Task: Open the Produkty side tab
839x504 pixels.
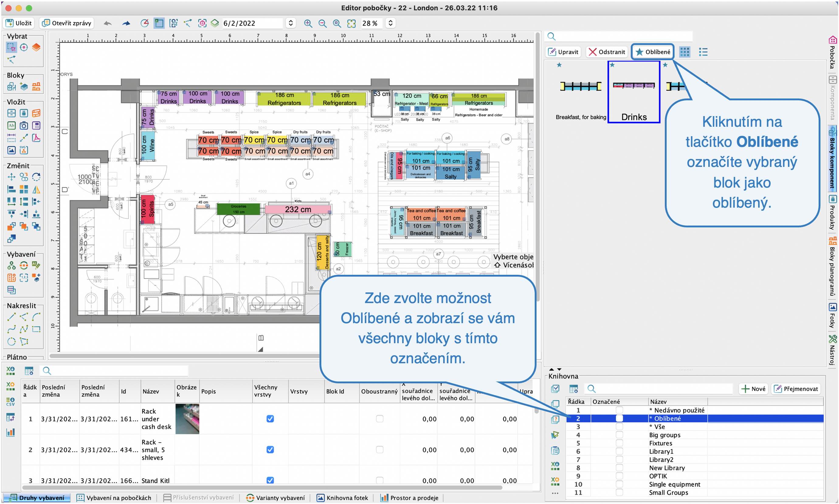Action: [x=832, y=212]
